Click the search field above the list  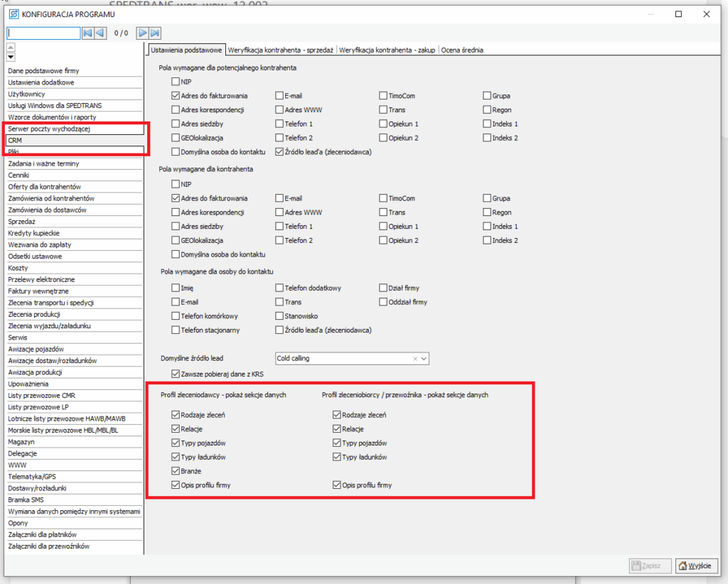pyautogui.click(x=43, y=33)
